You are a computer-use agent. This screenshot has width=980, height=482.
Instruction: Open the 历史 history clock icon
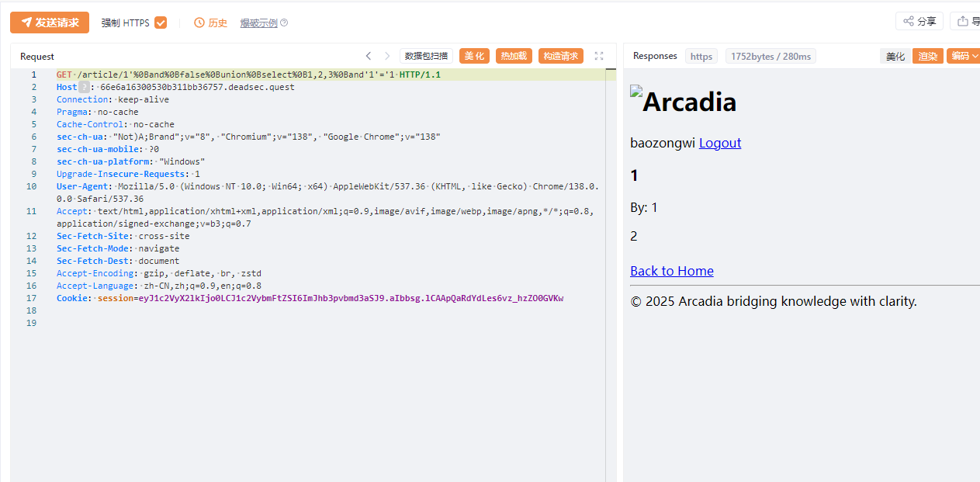199,23
